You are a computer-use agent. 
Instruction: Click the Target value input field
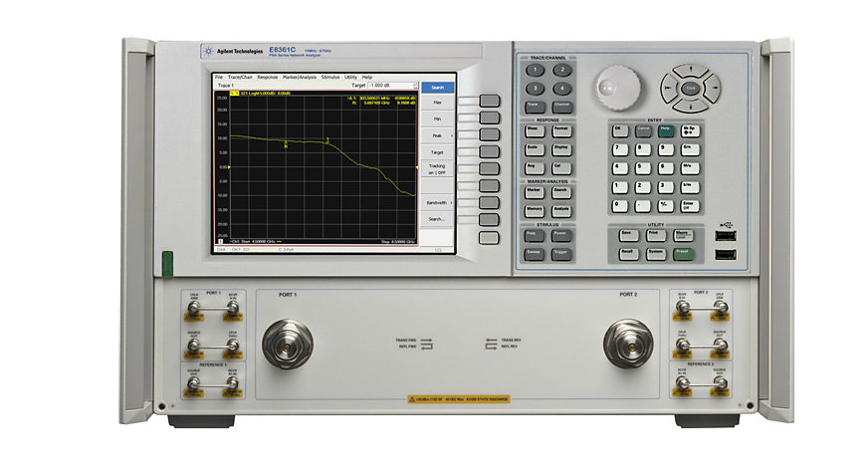coord(390,86)
